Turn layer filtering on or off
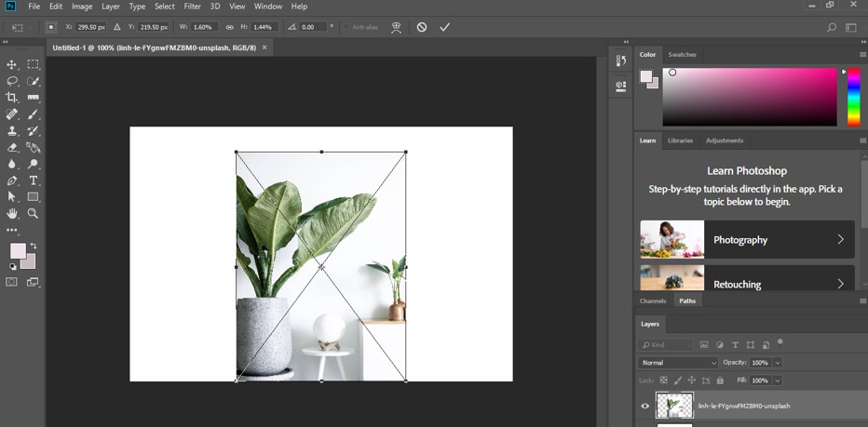 780,341
